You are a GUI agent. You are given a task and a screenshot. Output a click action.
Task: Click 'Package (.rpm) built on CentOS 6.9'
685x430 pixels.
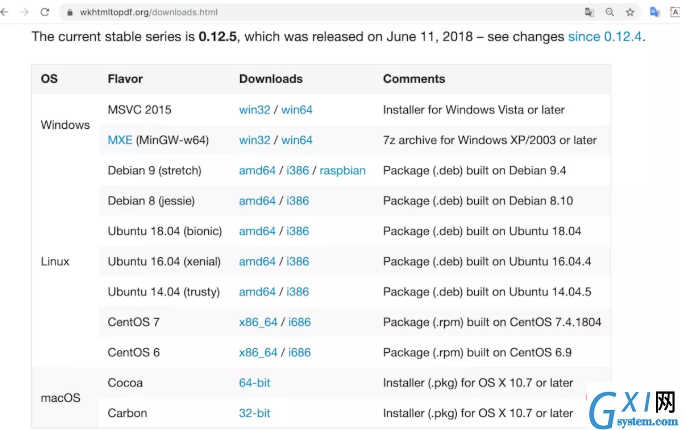point(477,353)
